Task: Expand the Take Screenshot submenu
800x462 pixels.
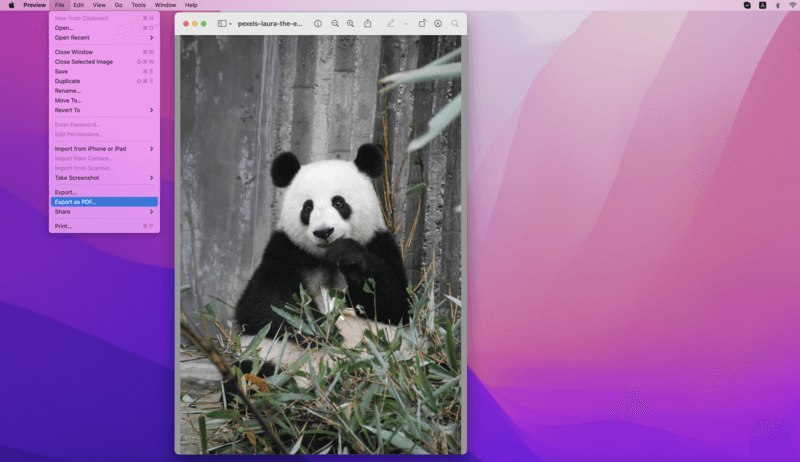Action: 104,178
